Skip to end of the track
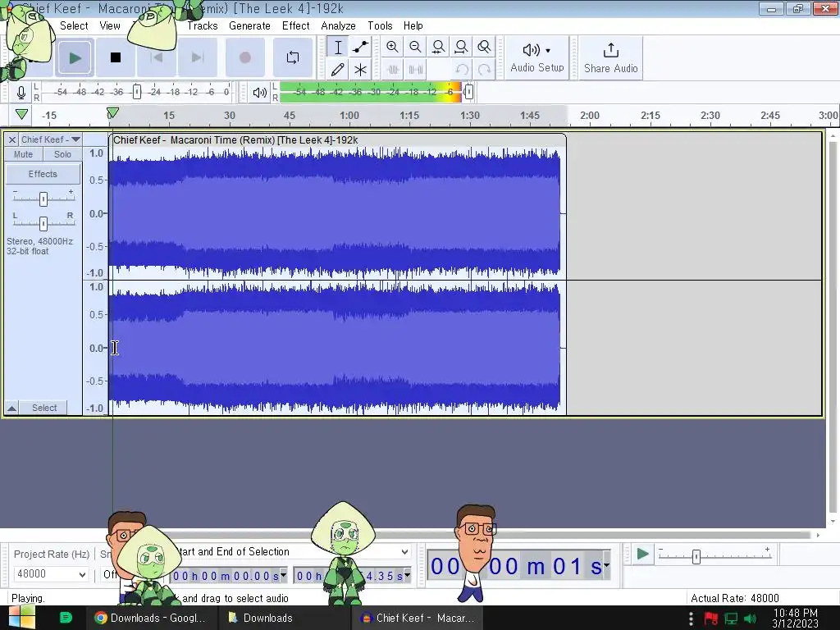 198,57
